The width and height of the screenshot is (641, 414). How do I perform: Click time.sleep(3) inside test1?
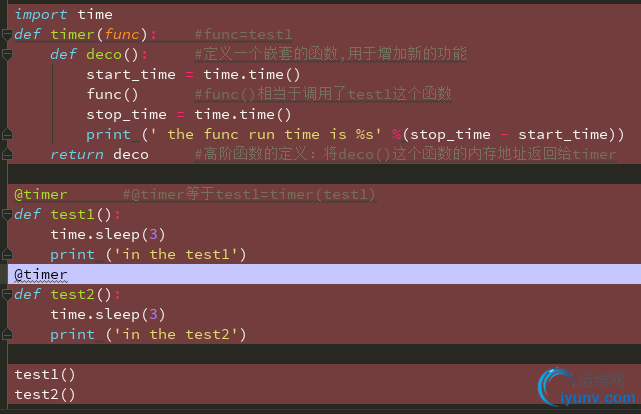point(107,234)
